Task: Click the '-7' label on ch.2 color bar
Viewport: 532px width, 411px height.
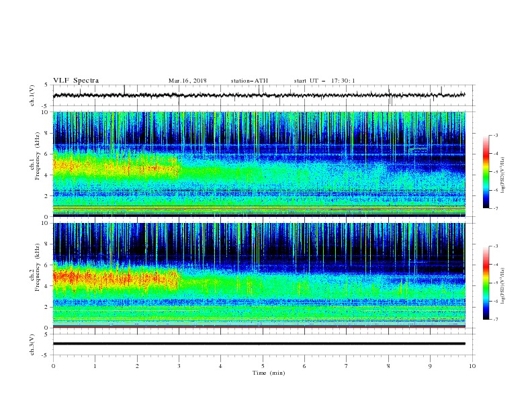Action: [x=495, y=319]
